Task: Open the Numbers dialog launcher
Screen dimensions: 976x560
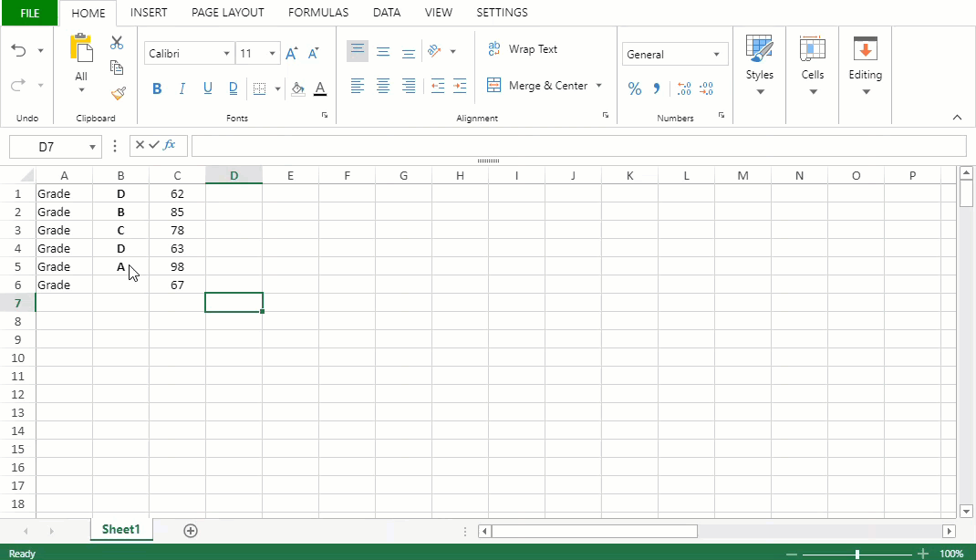Action: tap(721, 115)
